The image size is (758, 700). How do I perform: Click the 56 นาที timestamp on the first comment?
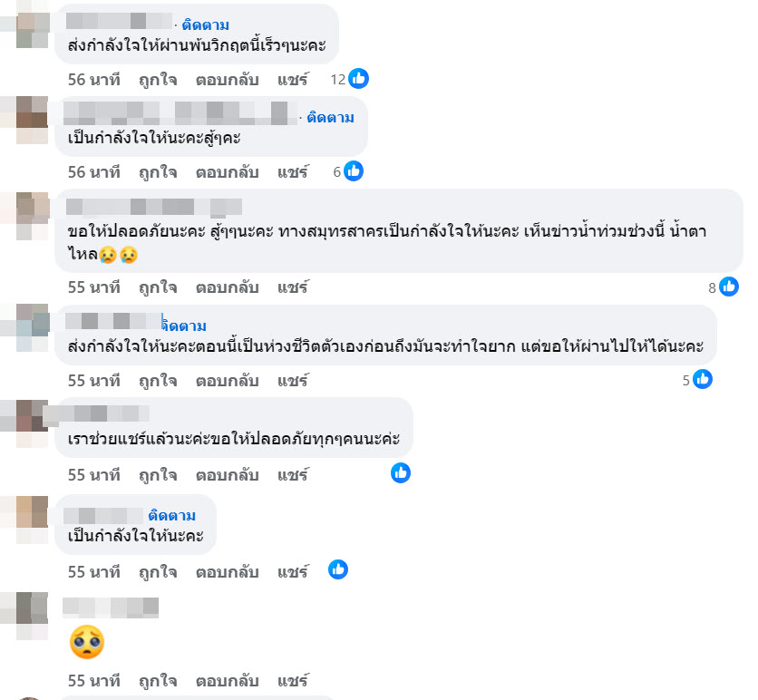(94, 79)
